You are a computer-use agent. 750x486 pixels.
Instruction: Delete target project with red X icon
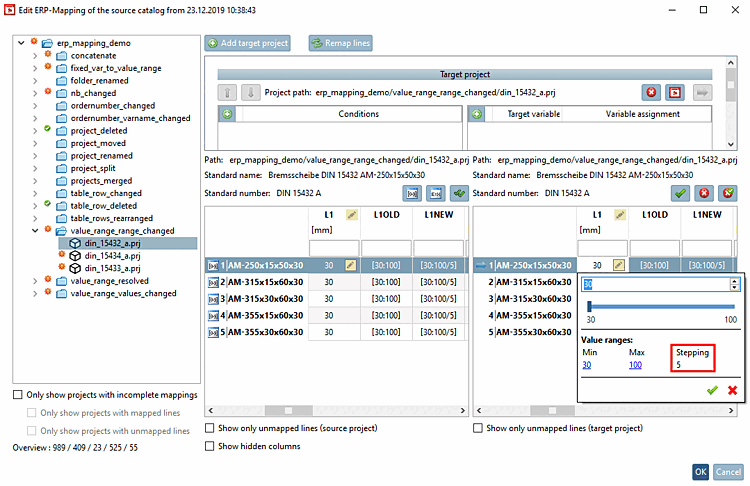pos(651,92)
